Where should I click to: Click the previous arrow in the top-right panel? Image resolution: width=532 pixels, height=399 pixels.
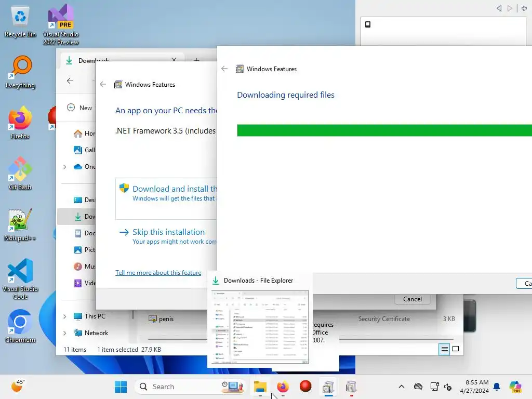(x=499, y=8)
